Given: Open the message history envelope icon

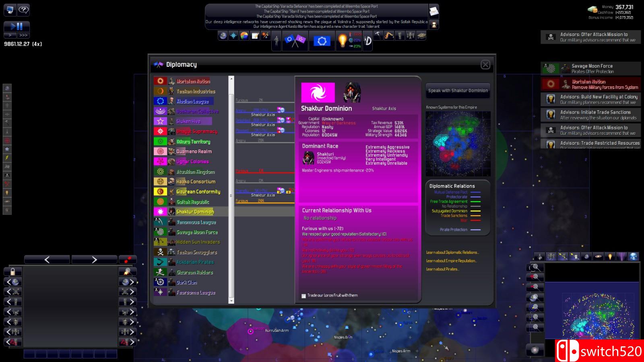Looking at the screenshot, I should [434, 11].
